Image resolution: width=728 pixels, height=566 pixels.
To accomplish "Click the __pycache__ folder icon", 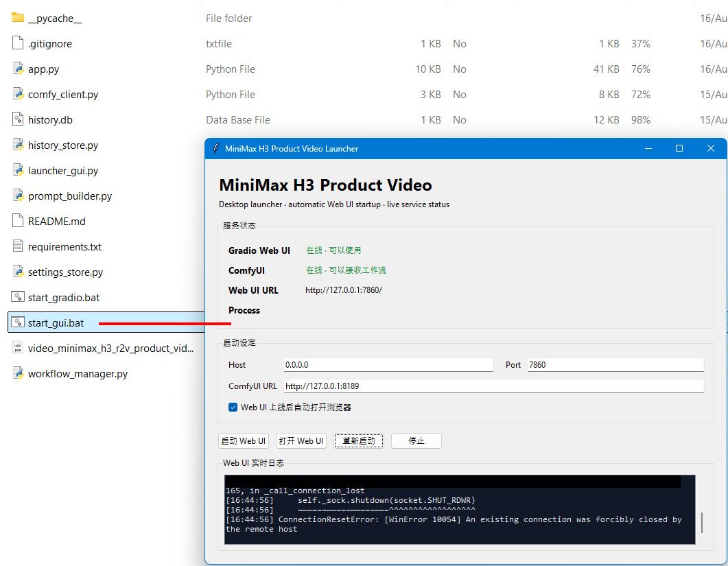I will click(x=18, y=18).
